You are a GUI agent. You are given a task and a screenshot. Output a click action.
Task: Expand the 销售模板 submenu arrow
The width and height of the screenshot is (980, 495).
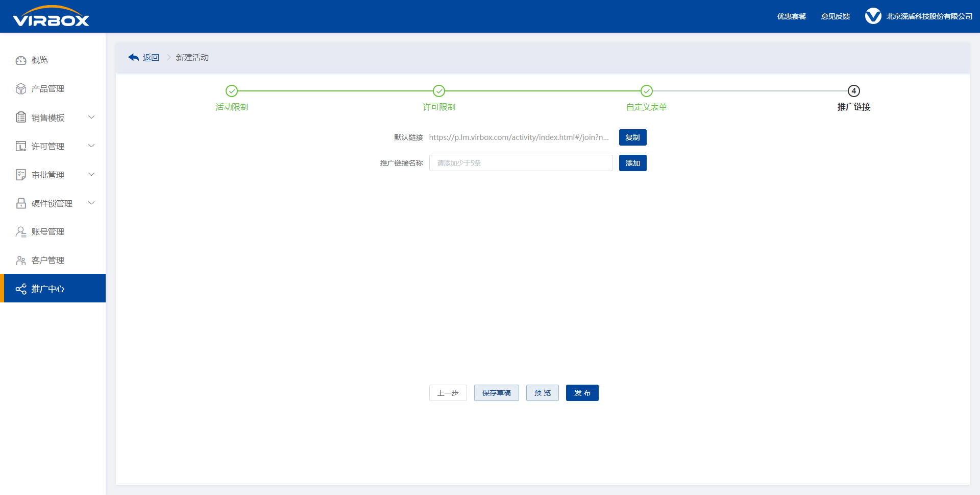pos(92,117)
